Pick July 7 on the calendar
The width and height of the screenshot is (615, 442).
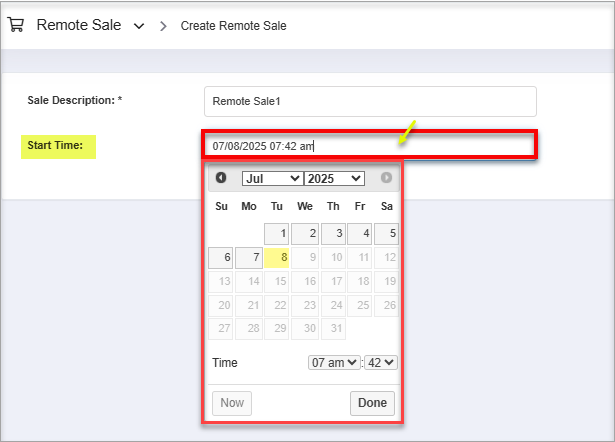249,258
